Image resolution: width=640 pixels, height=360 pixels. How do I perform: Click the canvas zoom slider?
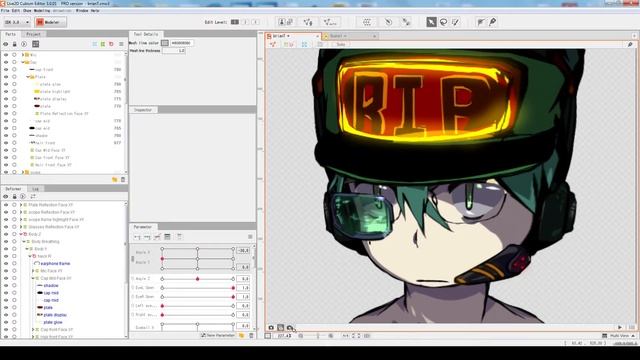pyautogui.click(x=317, y=336)
